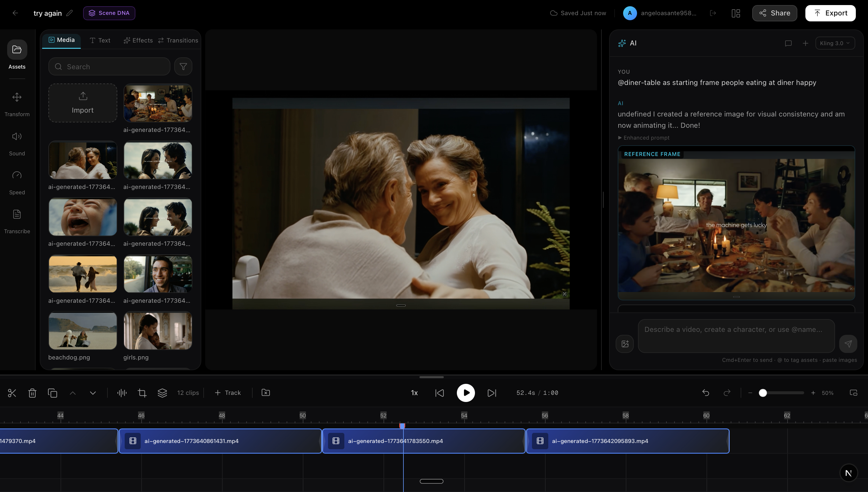Switch to the Transitions tab
This screenshot has height=492, width=868.
coord(178,40)
